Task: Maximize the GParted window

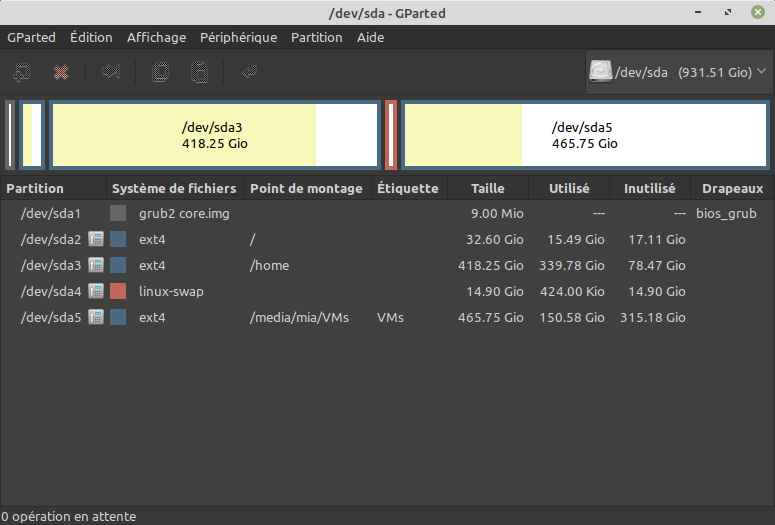Action: coord(728,12)
